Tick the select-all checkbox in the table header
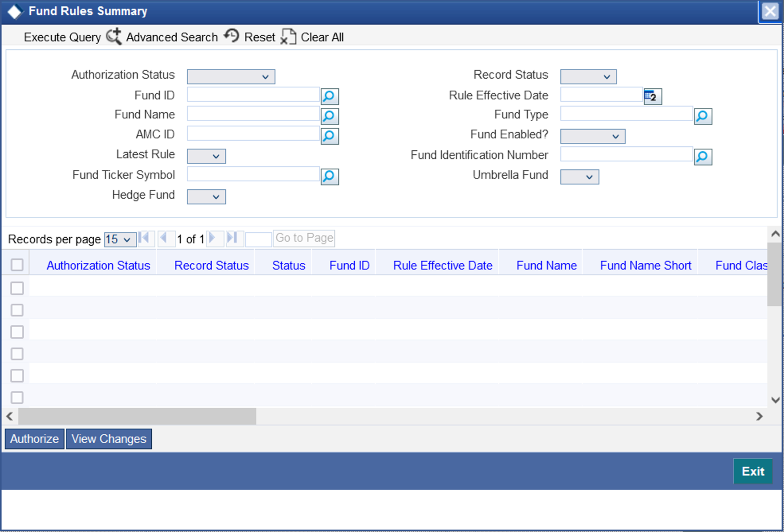 (x=17, y=265)
